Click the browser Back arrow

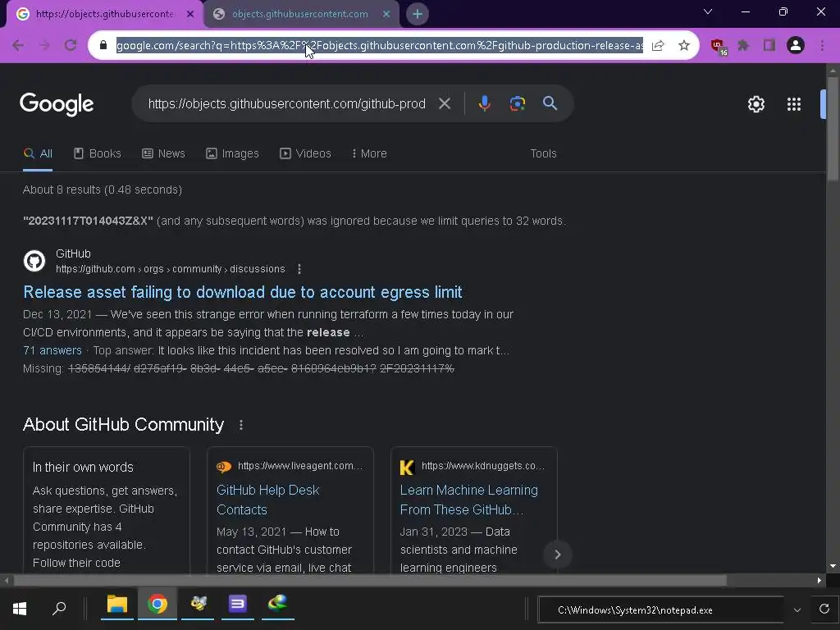click(18, 46)
